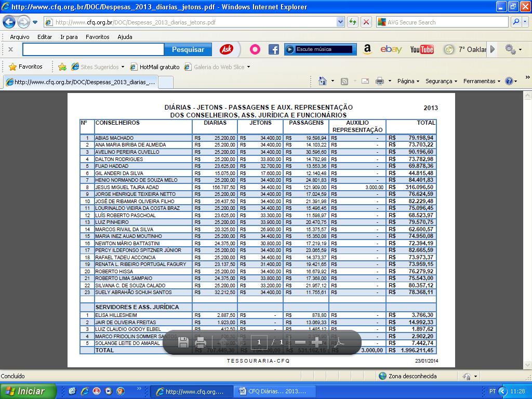Click the PDF floating toolbar print icon

[x=201, y=342]
